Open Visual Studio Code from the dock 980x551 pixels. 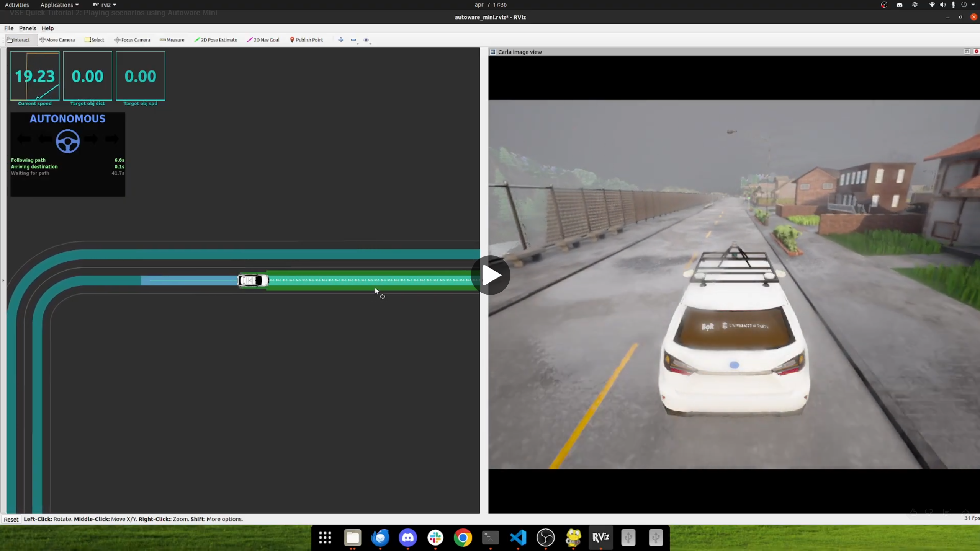click(518, 538)
